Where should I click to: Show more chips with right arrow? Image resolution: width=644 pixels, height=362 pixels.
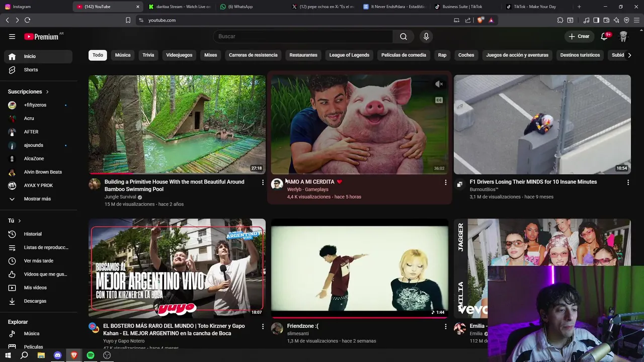[x=629, y=55]
